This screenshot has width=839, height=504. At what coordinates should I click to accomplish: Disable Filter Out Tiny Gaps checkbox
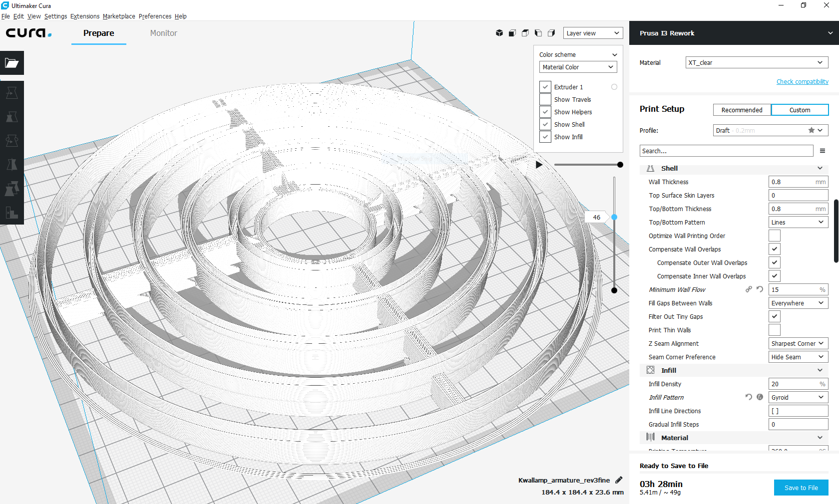pyautogui.click(x=774, y=316)
